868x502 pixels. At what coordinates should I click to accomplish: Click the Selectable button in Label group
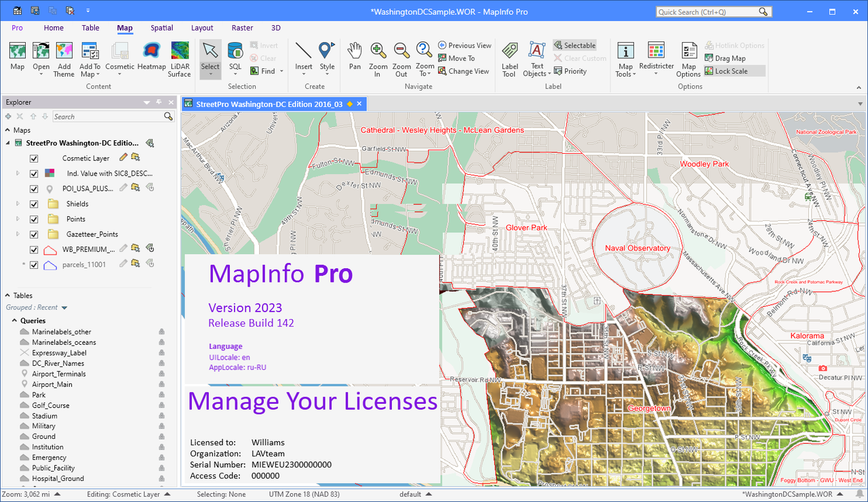point(574,45)
